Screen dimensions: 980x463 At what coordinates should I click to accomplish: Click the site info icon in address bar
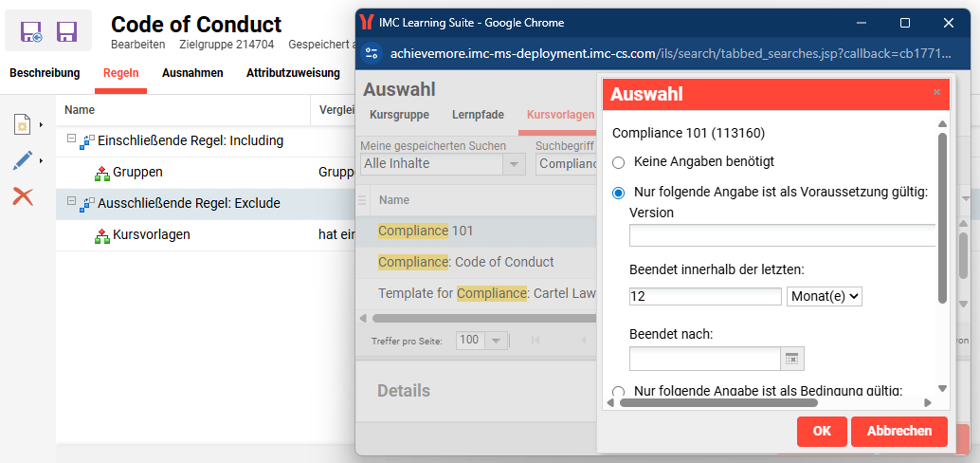[x=372, y=54]
